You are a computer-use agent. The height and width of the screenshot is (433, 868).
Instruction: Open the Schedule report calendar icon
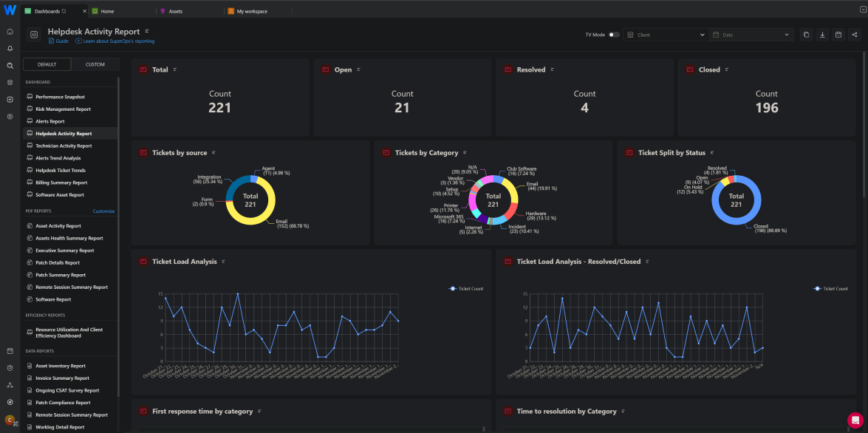tap(838, 35)
